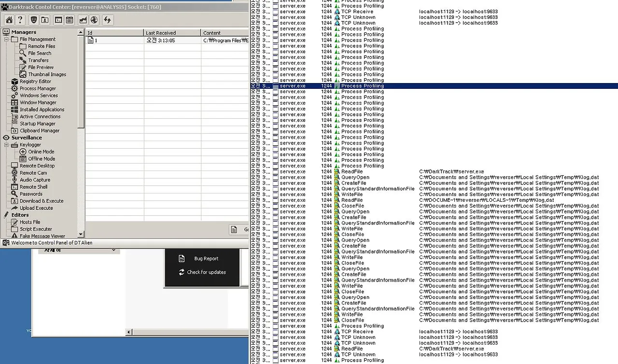
Task: Open the Clipboard Manager
Action: coord(40,130)
